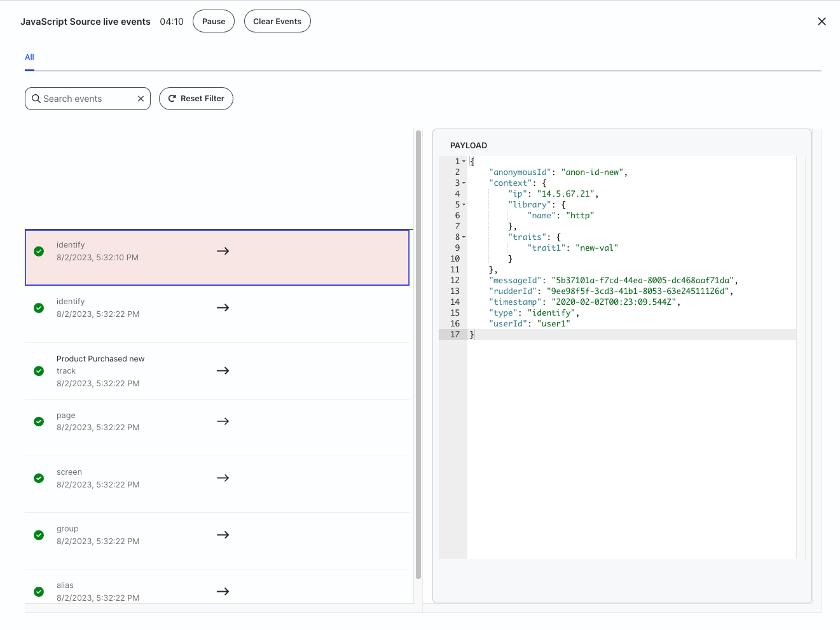
Task: Open arrow for the group event
Action: pos(223,535)
